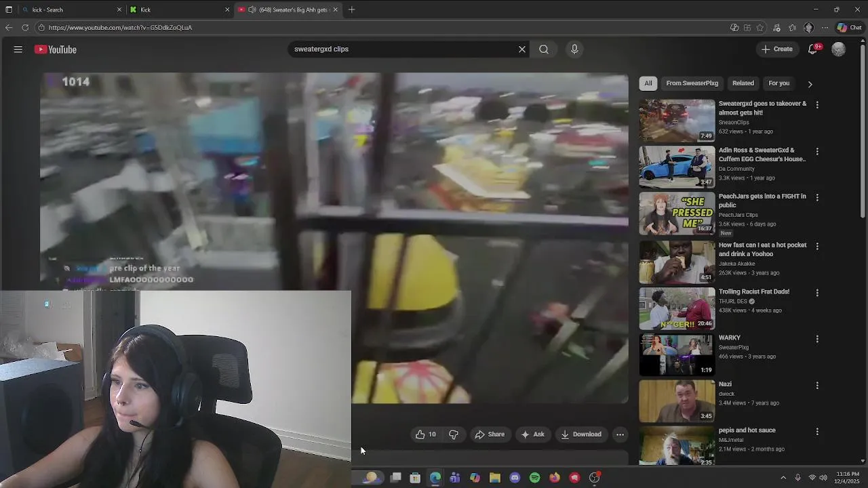Open the Edge tab actions menu icon
Image resolution: width=868 pixels, height=488 pixels.
[x=9, y=9]
